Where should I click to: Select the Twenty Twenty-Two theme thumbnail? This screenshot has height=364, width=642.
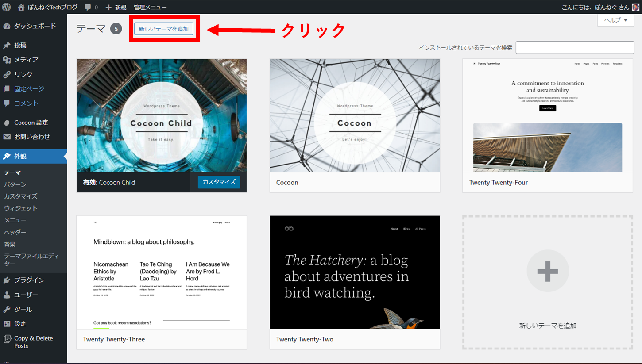(x=355, y=272)
